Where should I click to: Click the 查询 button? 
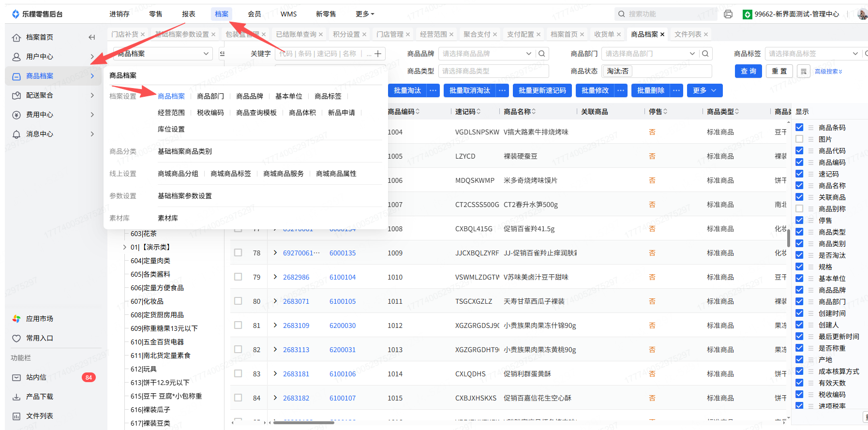click(748, 71)
